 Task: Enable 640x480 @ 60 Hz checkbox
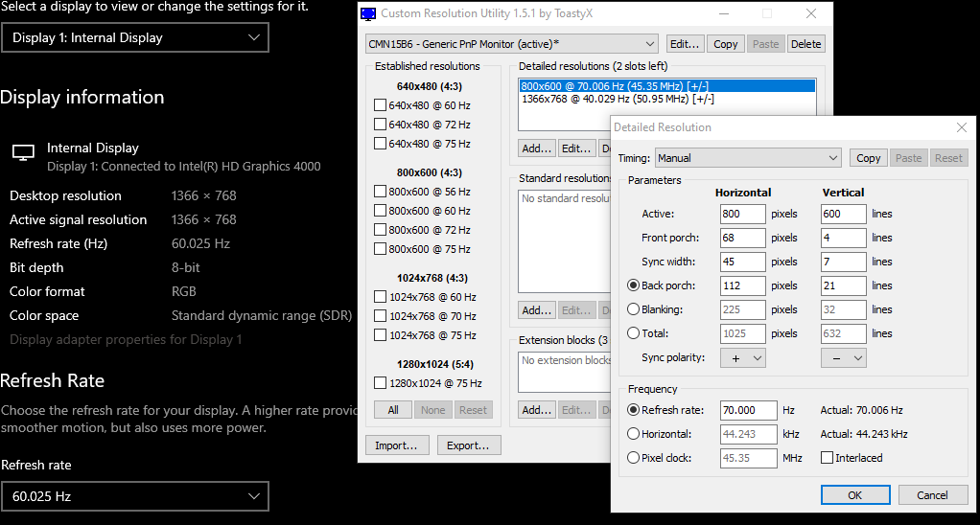pyautogui.click(x=380, y=105)
